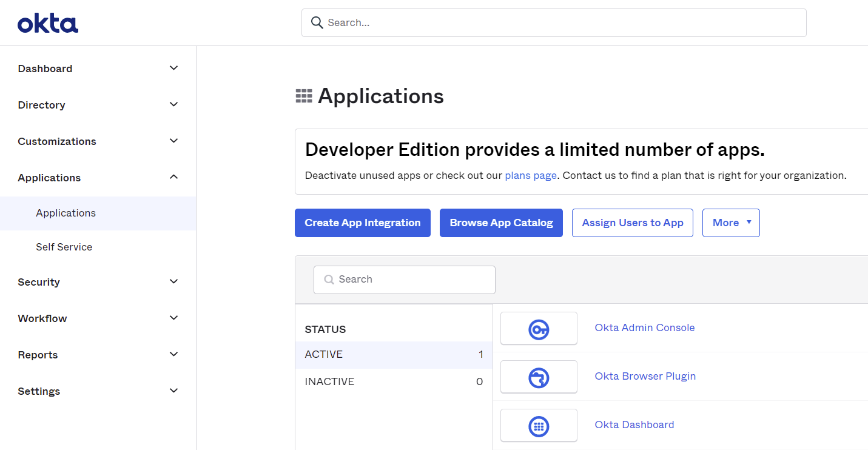Click Browse App Catalog button

click(501, 223)
